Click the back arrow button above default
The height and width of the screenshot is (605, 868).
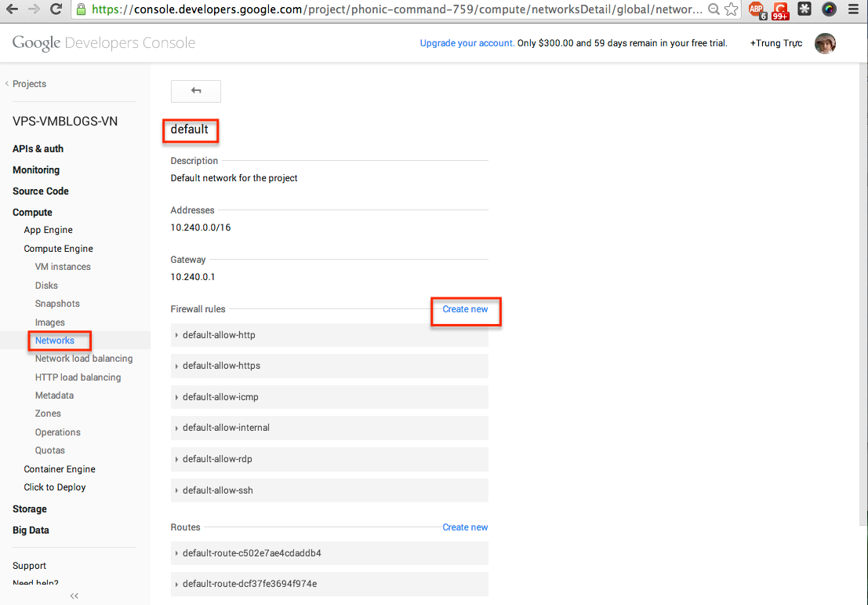[x=196, y=91]
